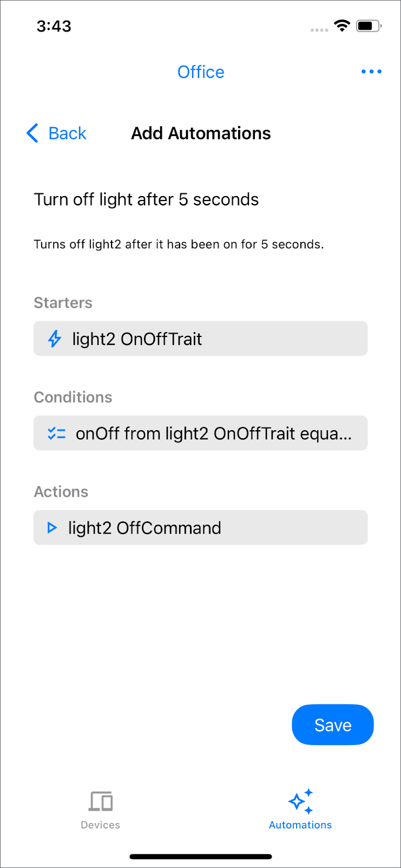The image size is (401, 868).
Task: Tap the play triangle action icon
Action: tap(52, 528)
